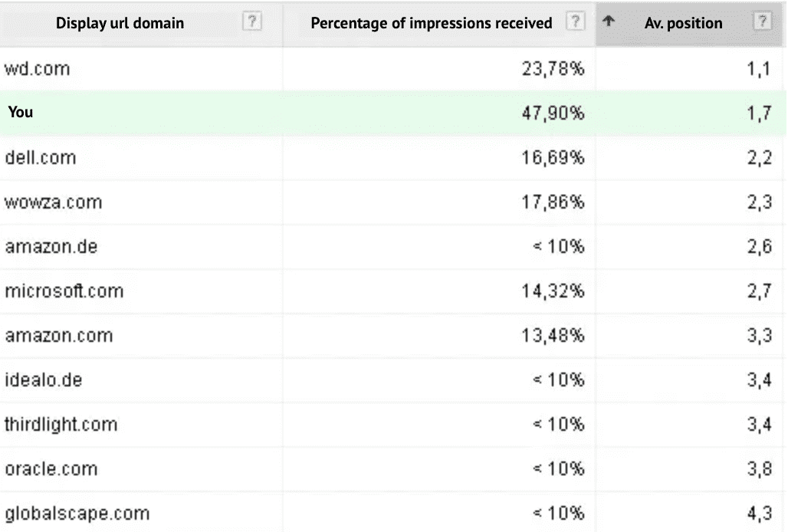Click the 4,3 average position value

[x=758, y=513]
